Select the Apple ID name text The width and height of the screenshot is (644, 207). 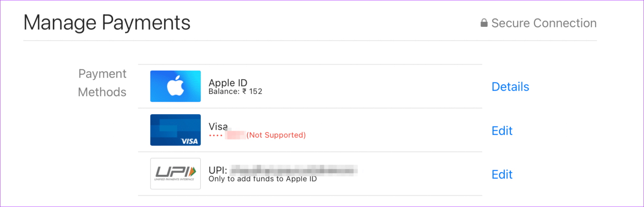228,83
